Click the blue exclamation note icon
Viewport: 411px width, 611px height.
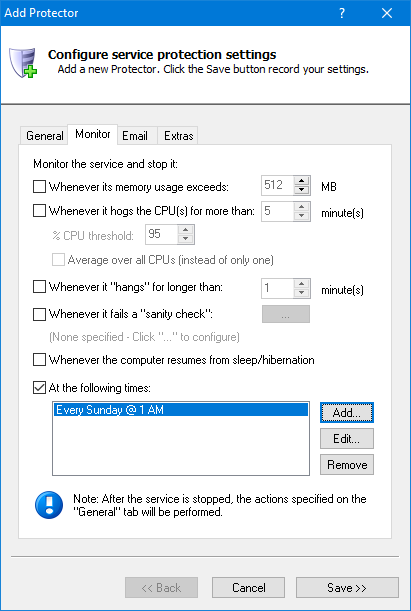tap(49, 505)
